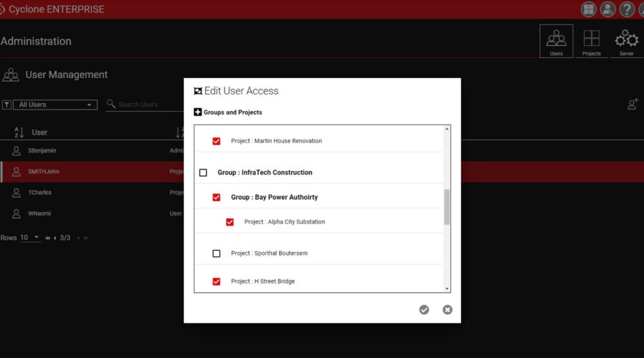The height and width of the screenshot is (358, 644).
Task: Select the TCharles user row
Action: [x=40, y=193]
